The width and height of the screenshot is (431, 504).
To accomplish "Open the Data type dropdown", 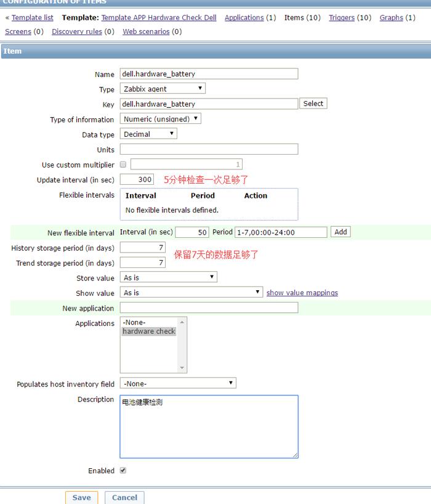I will point(148,134).
